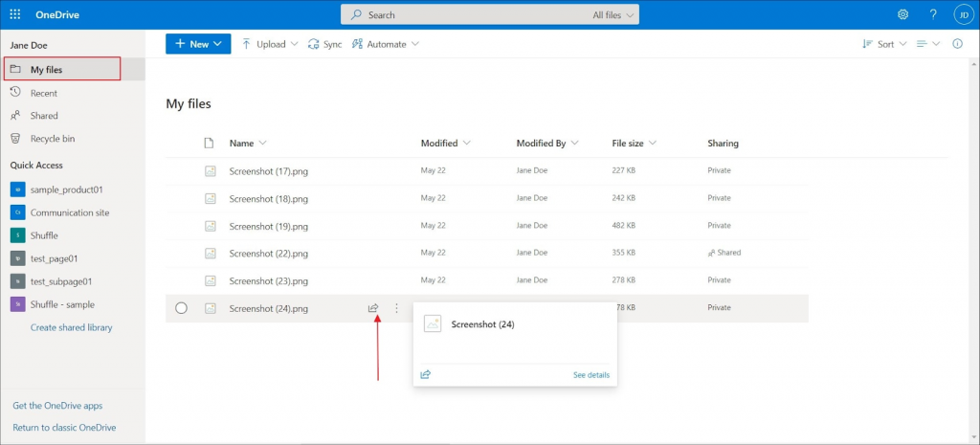
Task: Select the Screenshot (24).png row circle
Action: point(181,308)
